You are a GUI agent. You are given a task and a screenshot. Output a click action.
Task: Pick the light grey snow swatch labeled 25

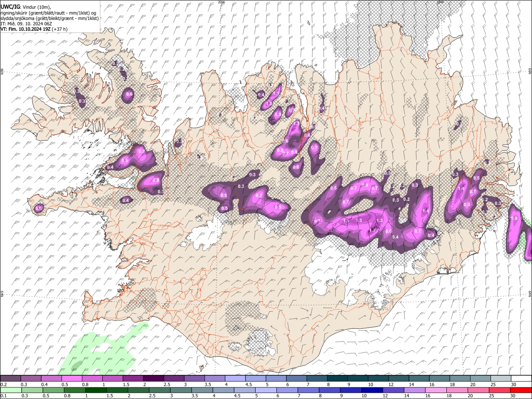tap(501, 378)
